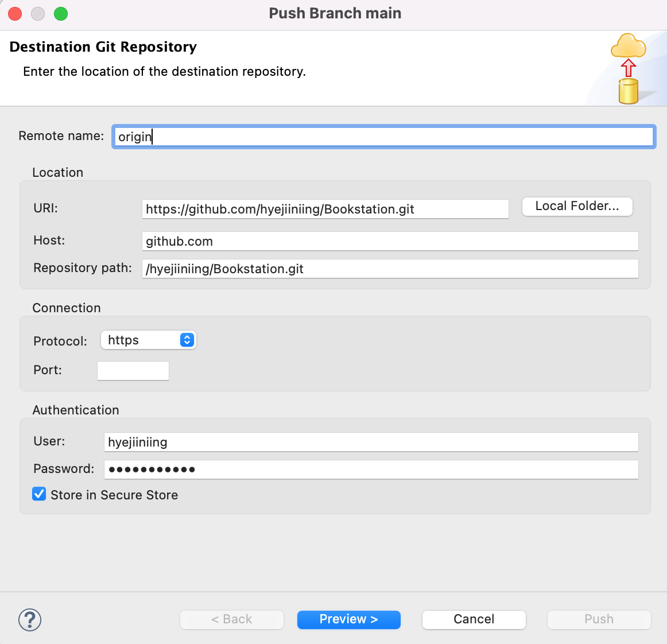Click the disabled Back button
This screenshot has width=667, height=644.
coord(231,619)
